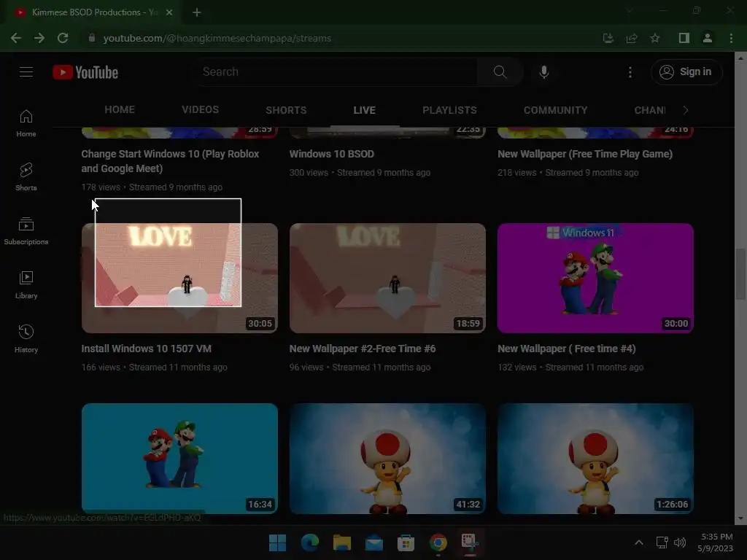Click the YouTube logo
The width and height of the screenshot is (747, 560).
tap(85, 72)
